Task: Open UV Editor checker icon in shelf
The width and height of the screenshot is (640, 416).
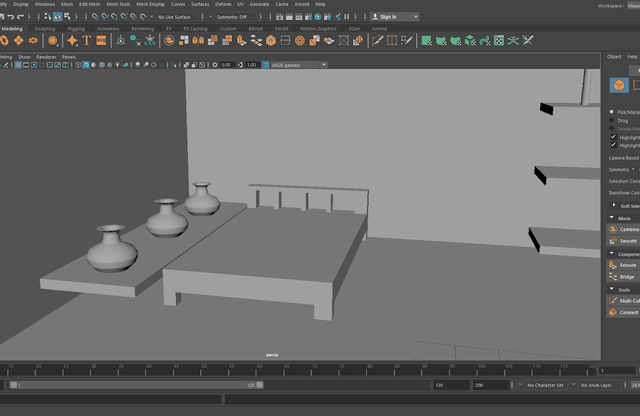Action: (x=499, y=40)
